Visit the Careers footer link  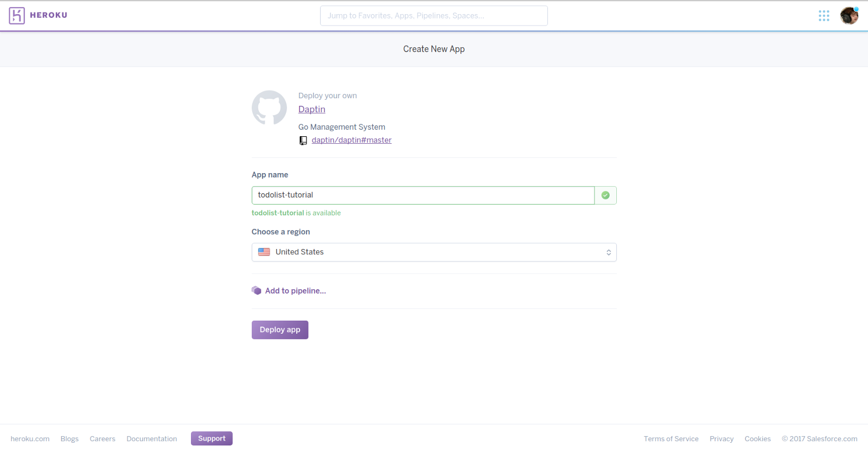pyautogui.click(x=103, y=439)
